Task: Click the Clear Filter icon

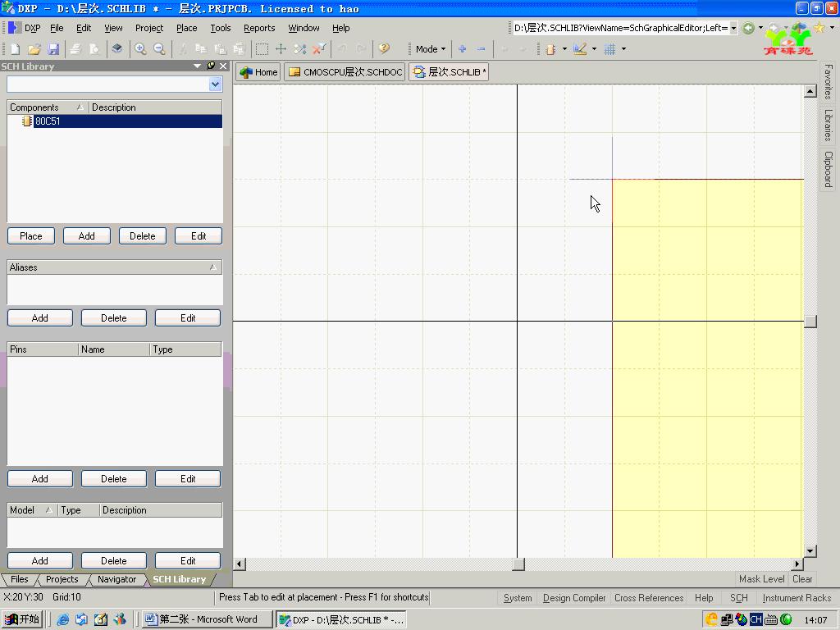Action: click(x=319, y=49)
